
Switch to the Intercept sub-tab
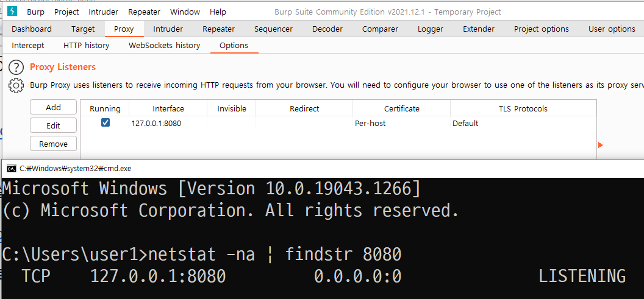pos(28,46)
